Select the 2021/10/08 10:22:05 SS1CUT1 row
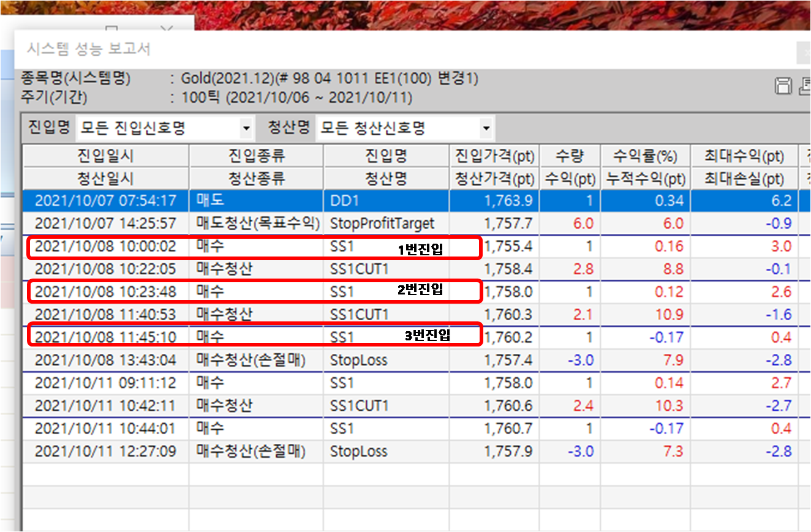 tap(105, 269)
